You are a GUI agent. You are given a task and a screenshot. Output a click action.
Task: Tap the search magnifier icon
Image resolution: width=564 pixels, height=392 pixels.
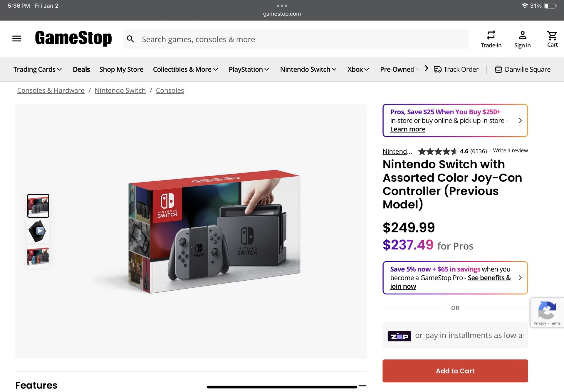click(x=130, y=39)
